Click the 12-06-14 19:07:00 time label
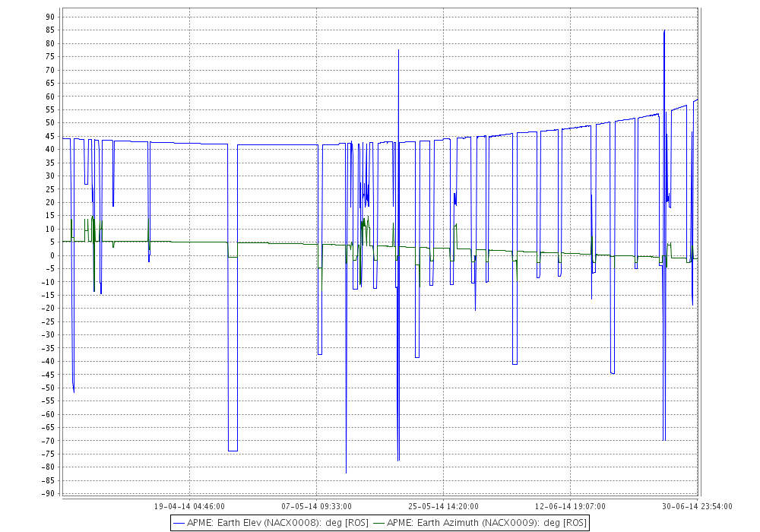 pyautogui.click(x=570, y=506)
